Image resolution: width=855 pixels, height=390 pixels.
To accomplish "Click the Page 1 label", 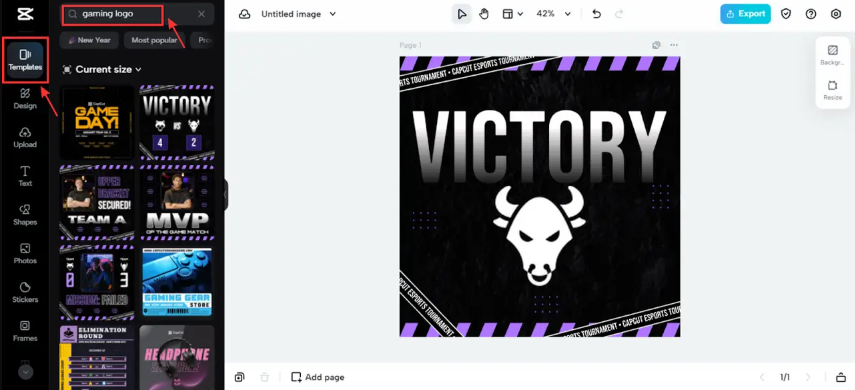I will [x=411, y=45].
